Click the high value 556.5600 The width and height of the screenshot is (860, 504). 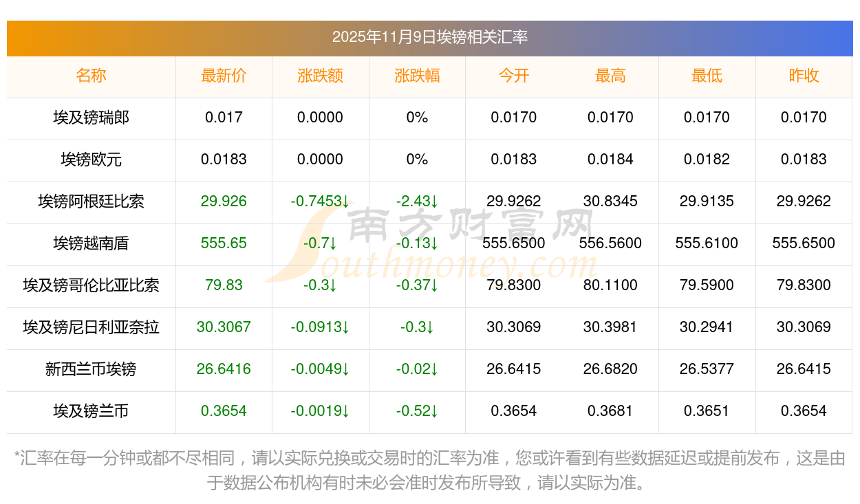610,243
